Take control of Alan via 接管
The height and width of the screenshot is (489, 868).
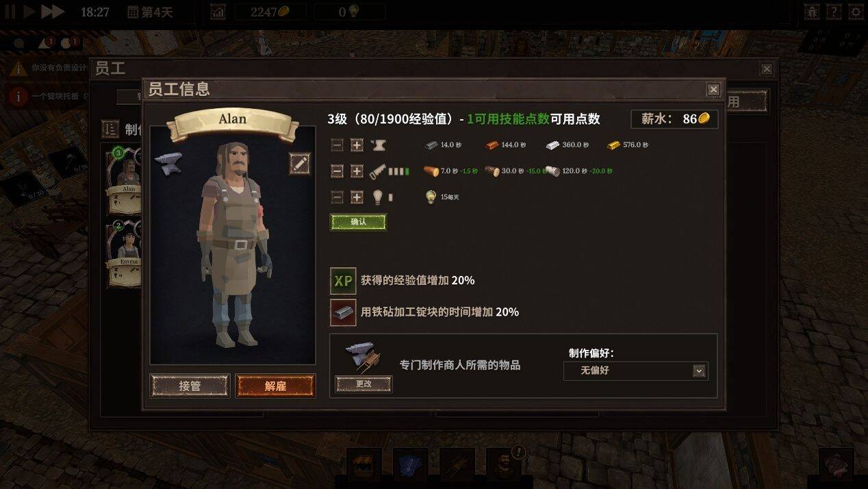190,386
